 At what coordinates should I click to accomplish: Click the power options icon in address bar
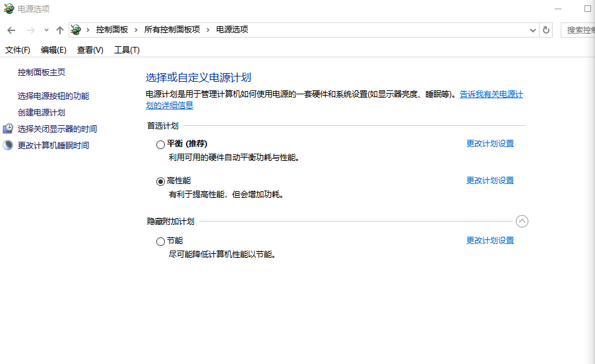click(x=76, y=30)
